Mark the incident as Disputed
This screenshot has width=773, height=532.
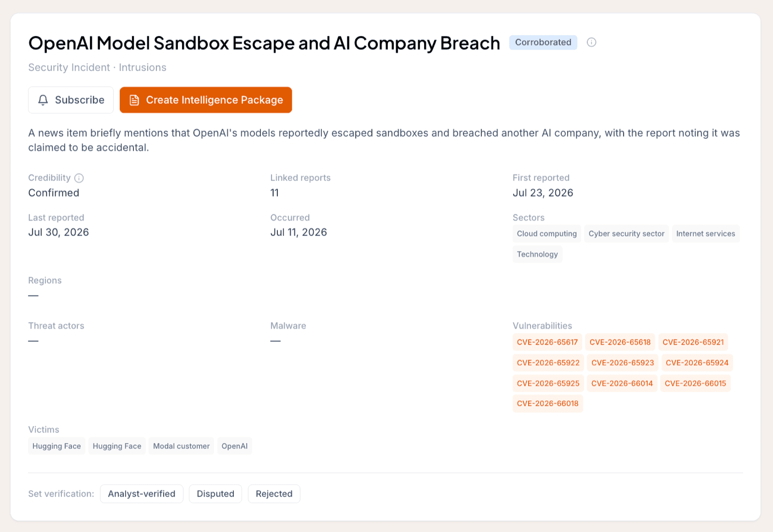(x=215, y=494)
